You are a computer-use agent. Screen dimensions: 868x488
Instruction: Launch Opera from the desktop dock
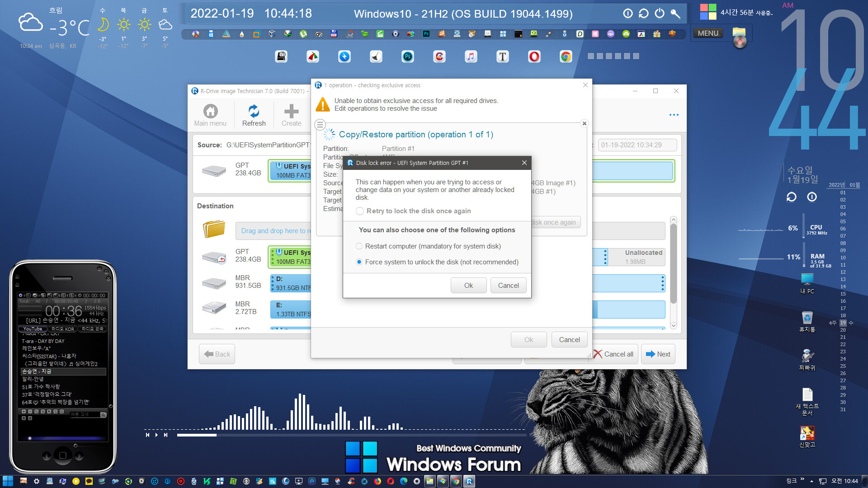point(534,56)
